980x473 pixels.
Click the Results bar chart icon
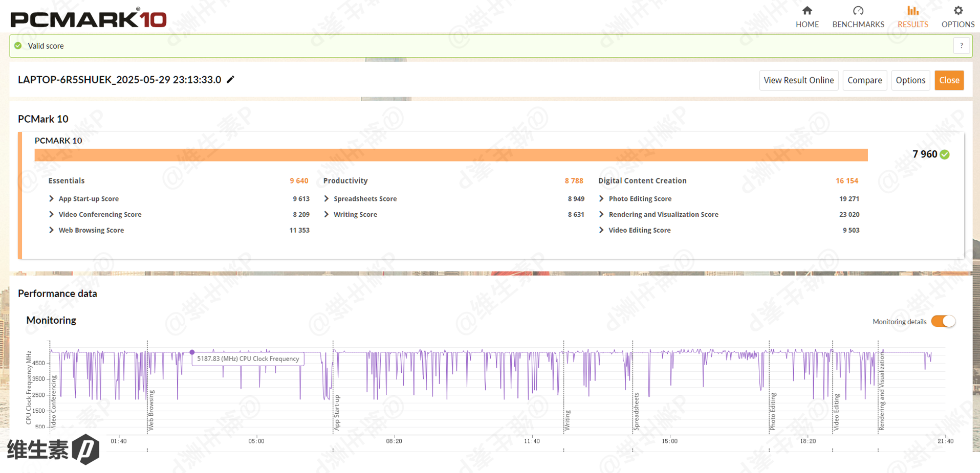point(912,11)
